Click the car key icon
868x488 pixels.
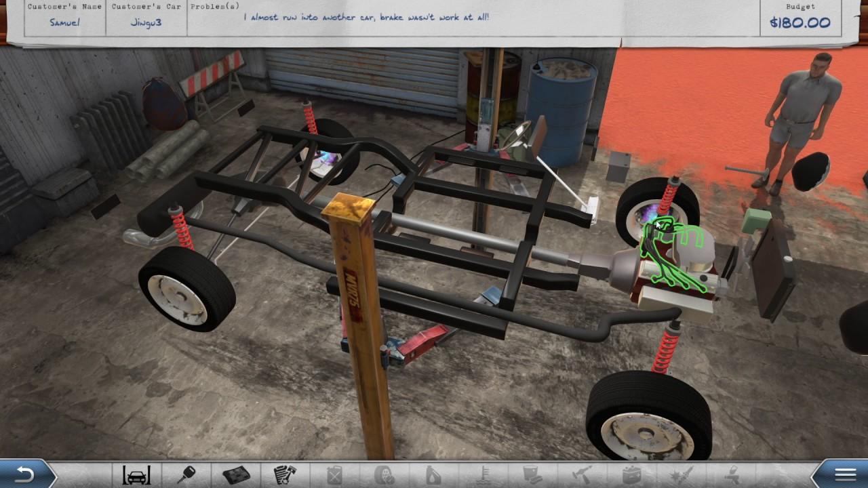[186, 474]
